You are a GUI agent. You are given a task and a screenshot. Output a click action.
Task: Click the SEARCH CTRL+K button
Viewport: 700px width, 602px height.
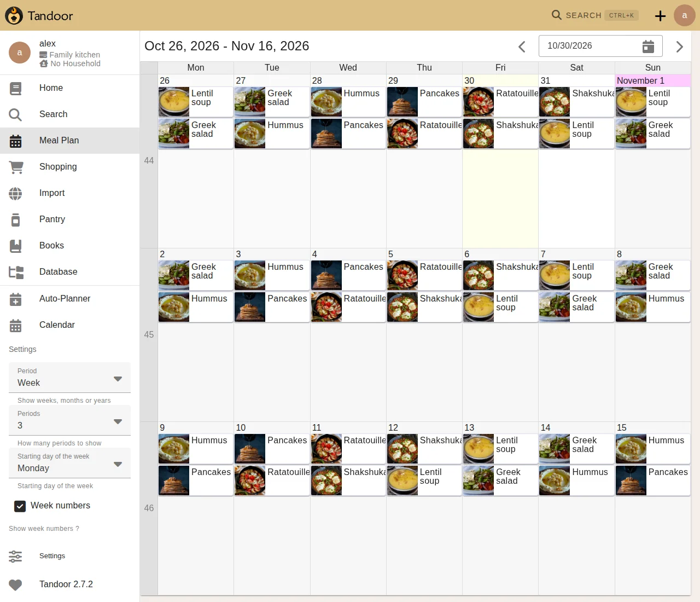pos(594,15)
